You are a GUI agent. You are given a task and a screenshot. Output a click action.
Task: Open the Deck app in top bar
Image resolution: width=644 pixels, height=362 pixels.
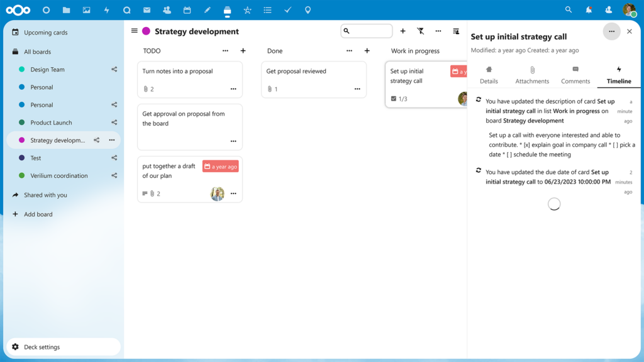227,10
